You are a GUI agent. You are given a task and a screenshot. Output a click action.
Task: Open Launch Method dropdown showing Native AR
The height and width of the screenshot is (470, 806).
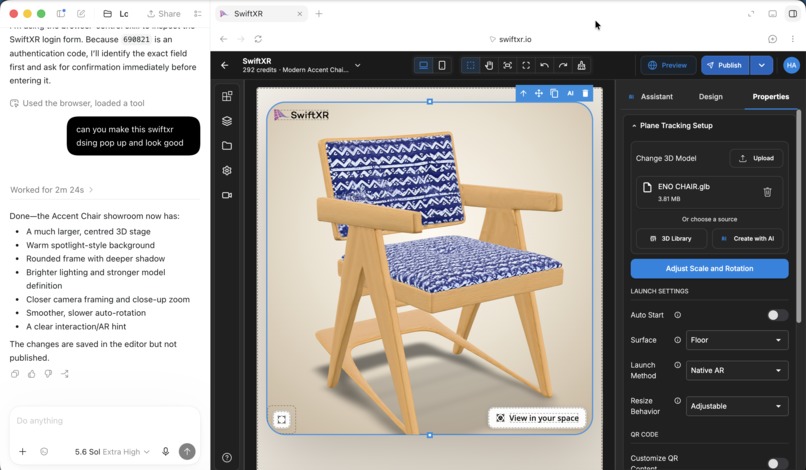pyautogui.click(x=737, y=370)
